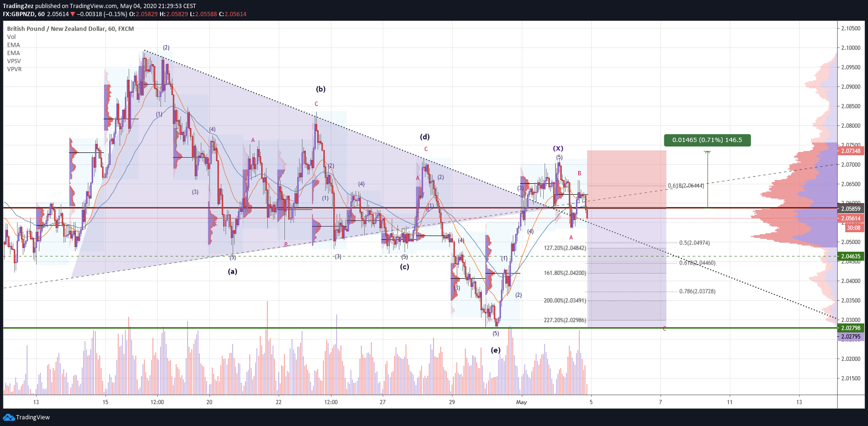
Task: Click the 2.10000 value on the price scale
Action: pos(851,48)
